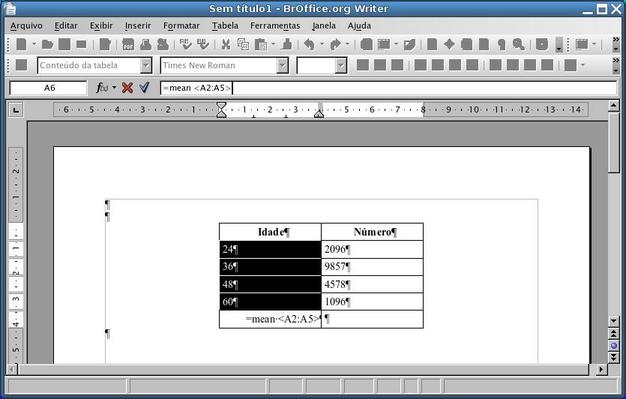
Task: Open the Formatar menu
Action: tap(181, 26)
